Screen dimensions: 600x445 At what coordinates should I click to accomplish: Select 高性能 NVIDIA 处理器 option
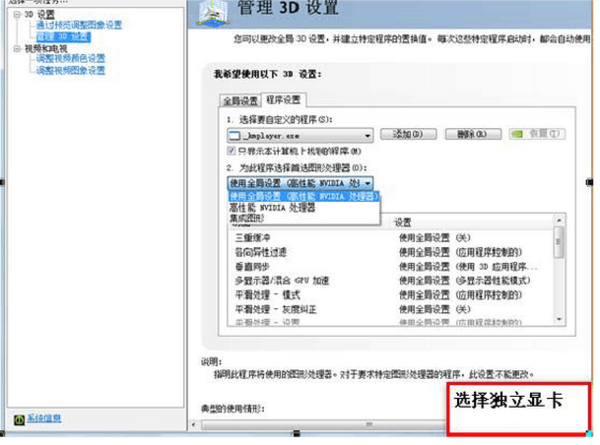pos(273,207)
